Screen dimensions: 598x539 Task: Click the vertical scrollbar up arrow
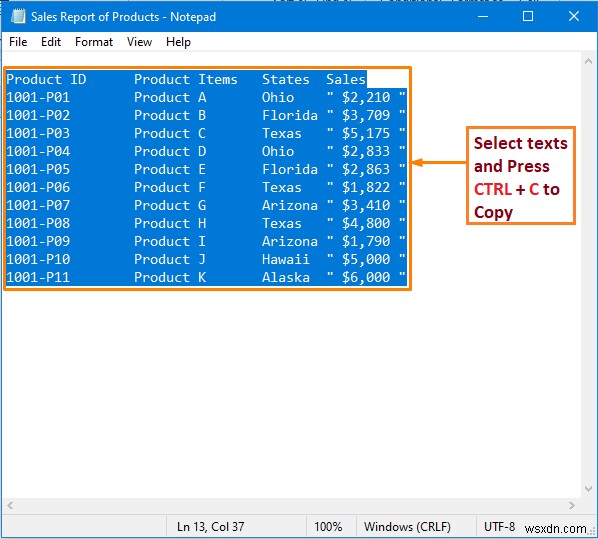click(x=588, y=61)
